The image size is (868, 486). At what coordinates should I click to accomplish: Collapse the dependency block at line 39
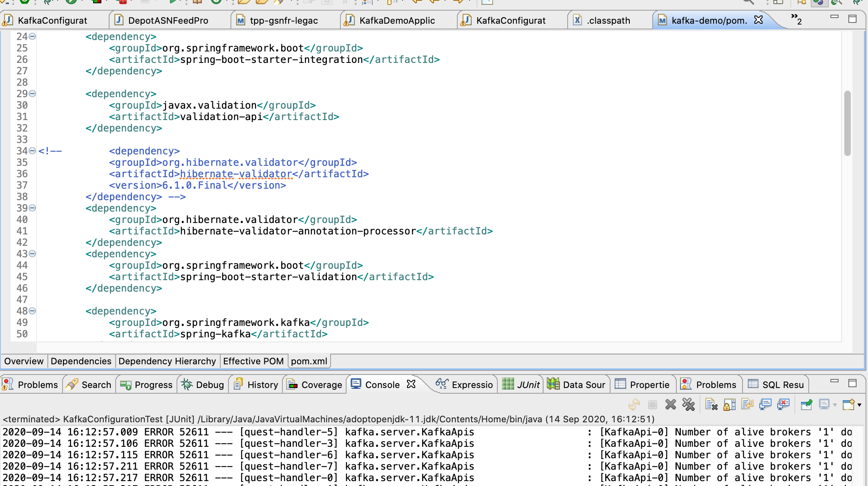point(32,208)
